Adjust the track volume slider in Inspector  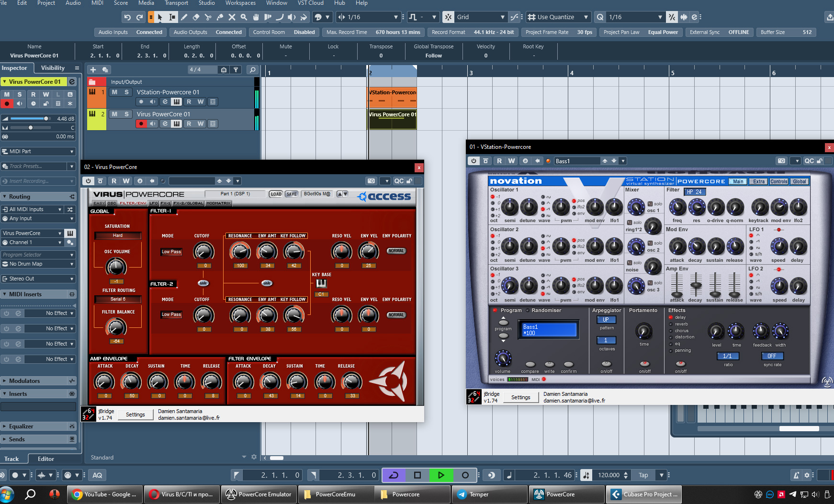tap(30, 118)
